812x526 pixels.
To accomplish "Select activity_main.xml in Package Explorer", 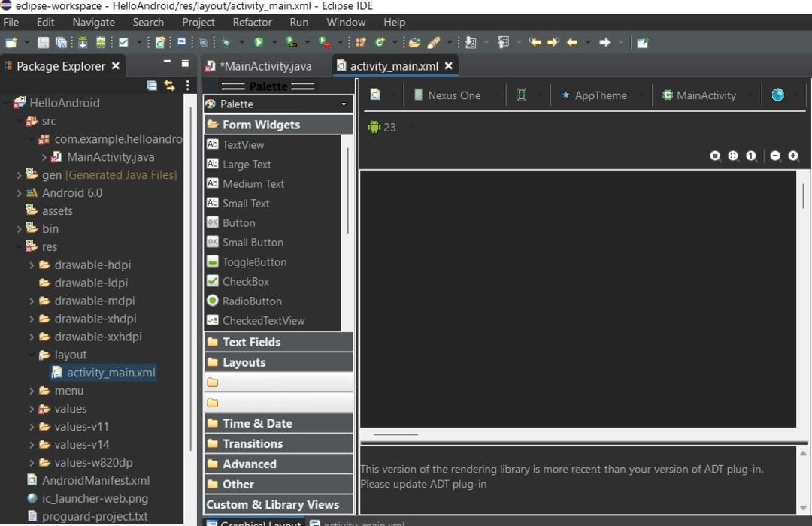I will pyautogui.click(x=104, y=373).
